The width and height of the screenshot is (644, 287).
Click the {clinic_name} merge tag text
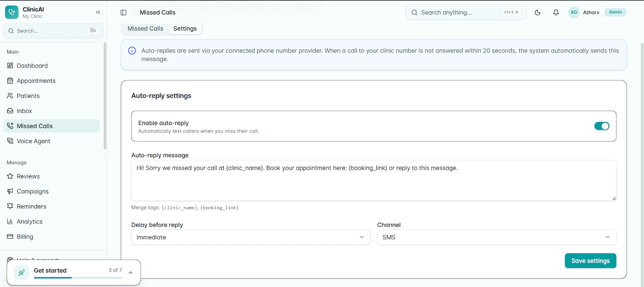click(x=180, y=208)
